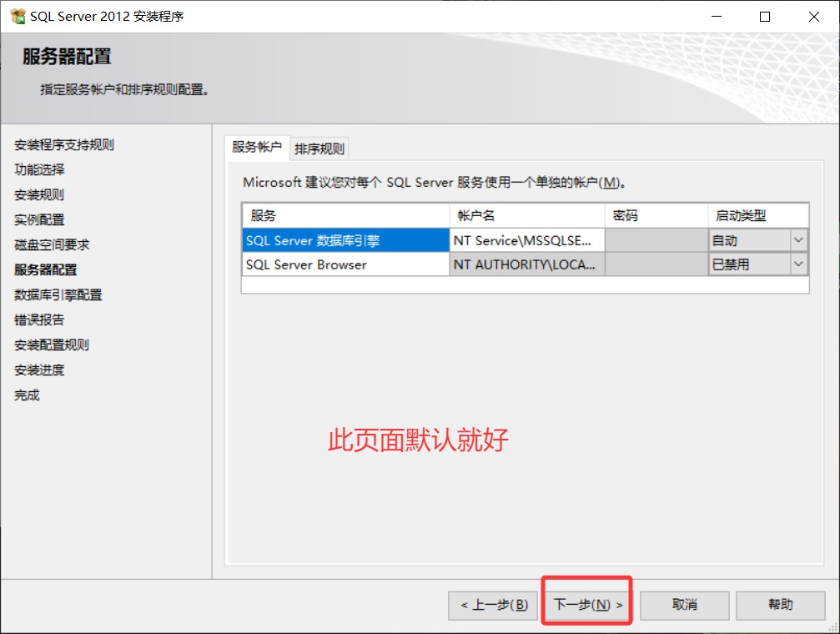Click the 启动类型 column header
The image size is (840, 634).
click(758, 215)
